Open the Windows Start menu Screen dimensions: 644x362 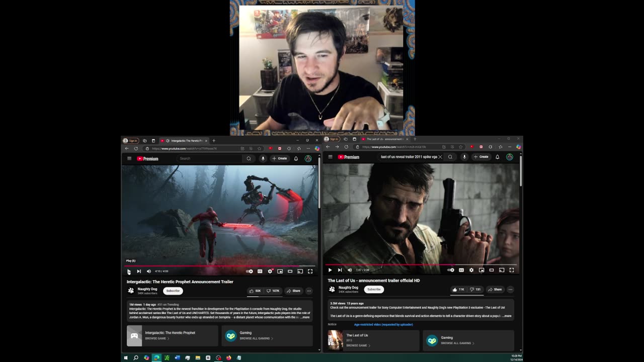coord(126,358)
